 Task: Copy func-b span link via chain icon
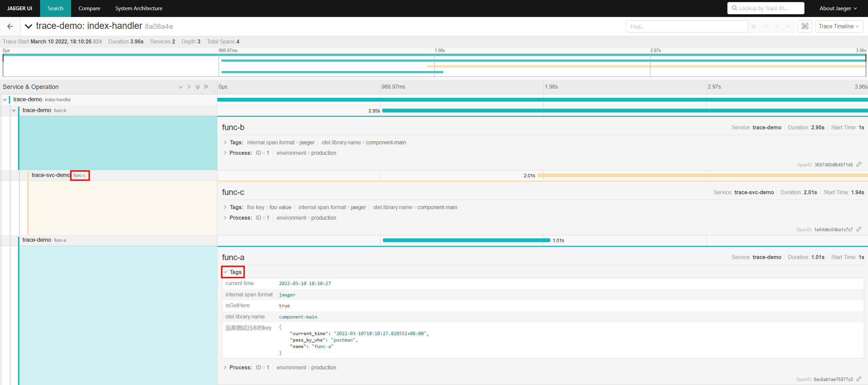point(859,164)
